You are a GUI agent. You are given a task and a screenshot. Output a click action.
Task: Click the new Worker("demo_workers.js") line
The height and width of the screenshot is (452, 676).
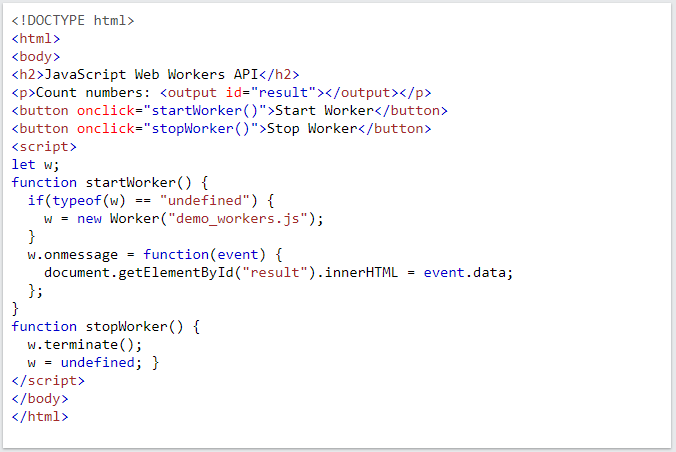pyautogui.click(x=184, y=219)
